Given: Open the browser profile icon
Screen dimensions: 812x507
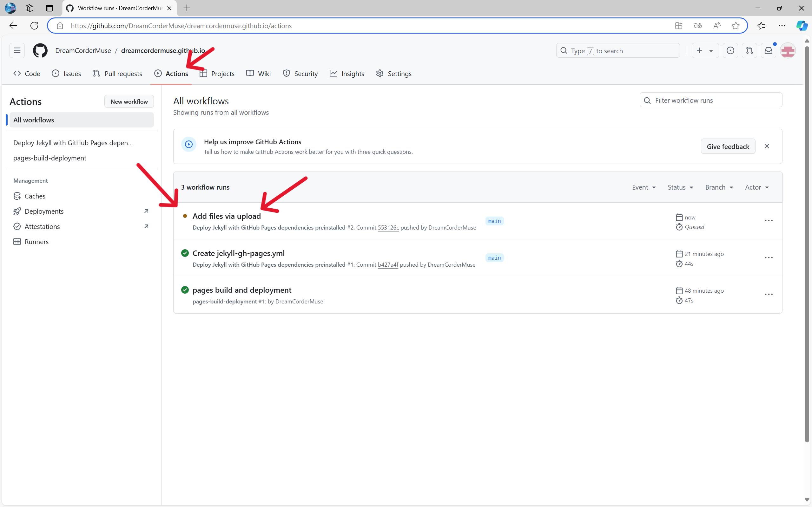Looking at the screenshot, I should [10, 8].
